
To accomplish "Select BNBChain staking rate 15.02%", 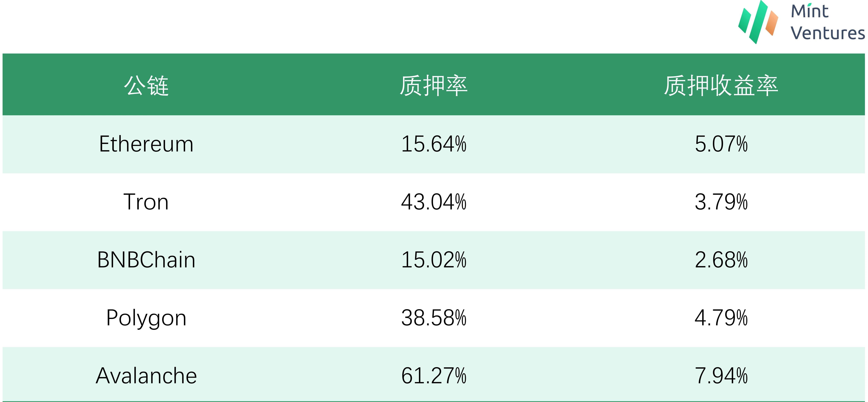I will (434, 260).
